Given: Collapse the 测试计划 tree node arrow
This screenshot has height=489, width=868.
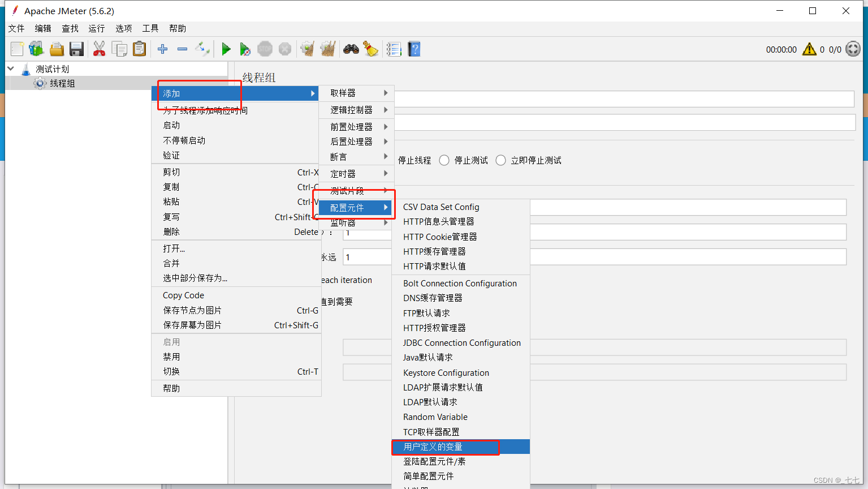Looking at the screenshot, I should [x=11, y=68].
